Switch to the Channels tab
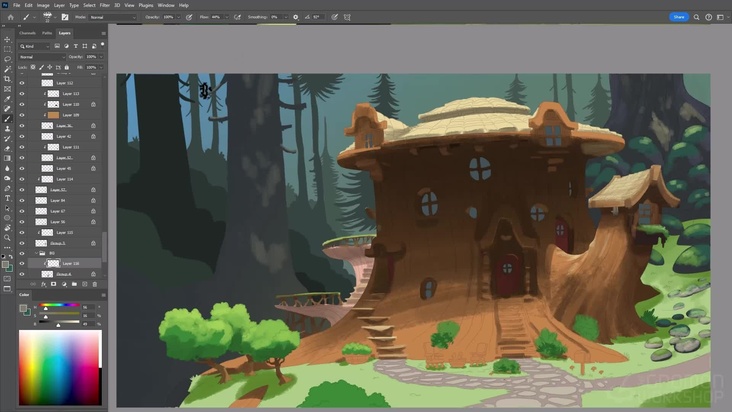 point(28,33)
